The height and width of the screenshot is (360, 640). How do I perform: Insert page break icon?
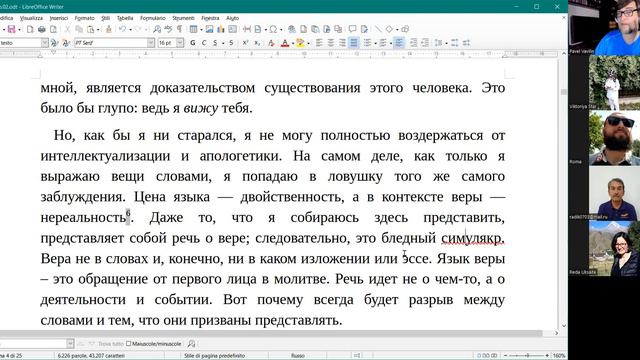(247, 29)
